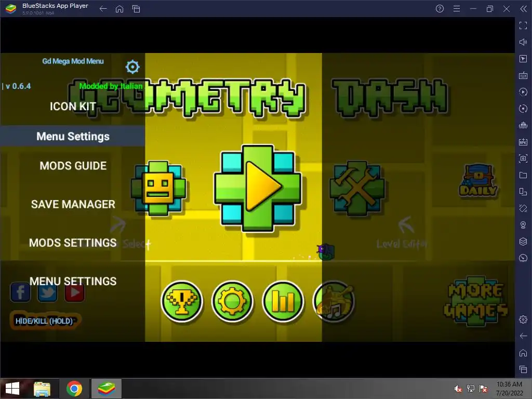
Task: Open the BlueStacks hamburger menu
Action: pyautogui.click(x=457, y=9)
